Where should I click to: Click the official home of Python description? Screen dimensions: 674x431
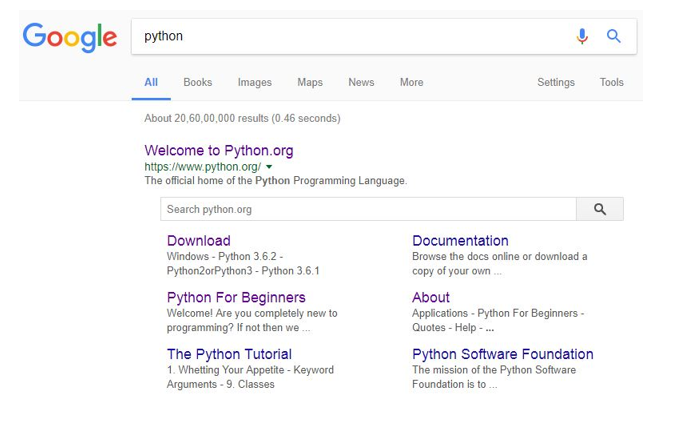tap(276, 180)
